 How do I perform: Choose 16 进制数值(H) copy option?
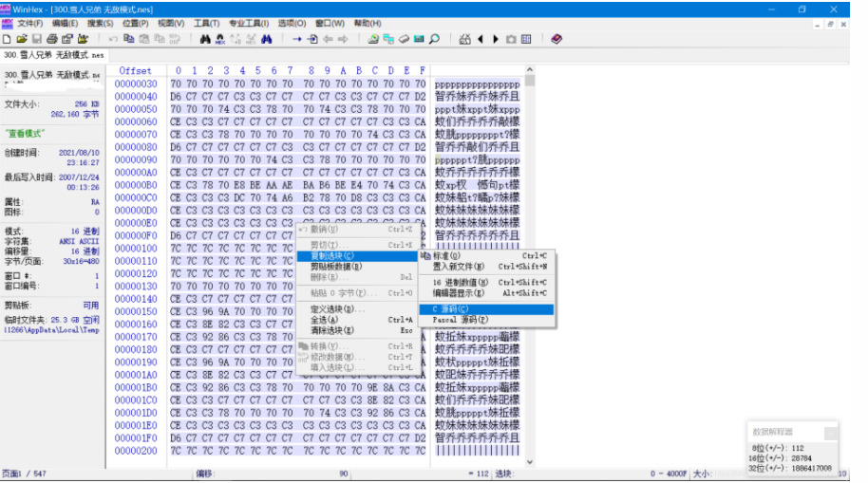click(486, 282)
